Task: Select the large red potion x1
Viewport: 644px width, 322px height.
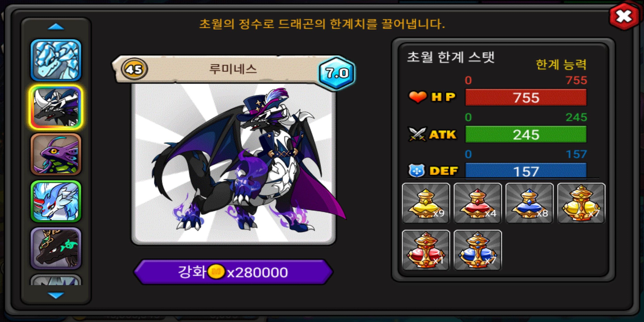Action: pos(426,250)
